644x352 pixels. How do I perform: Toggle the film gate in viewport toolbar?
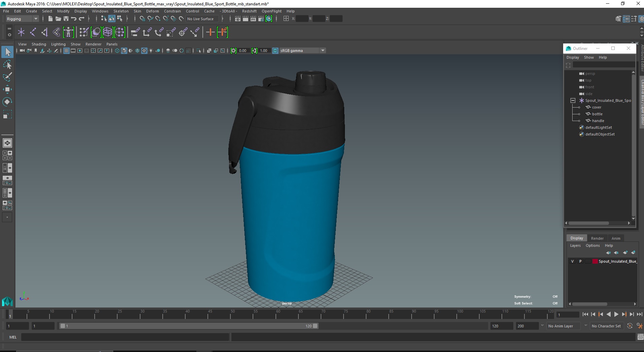(x=73, y=51)
